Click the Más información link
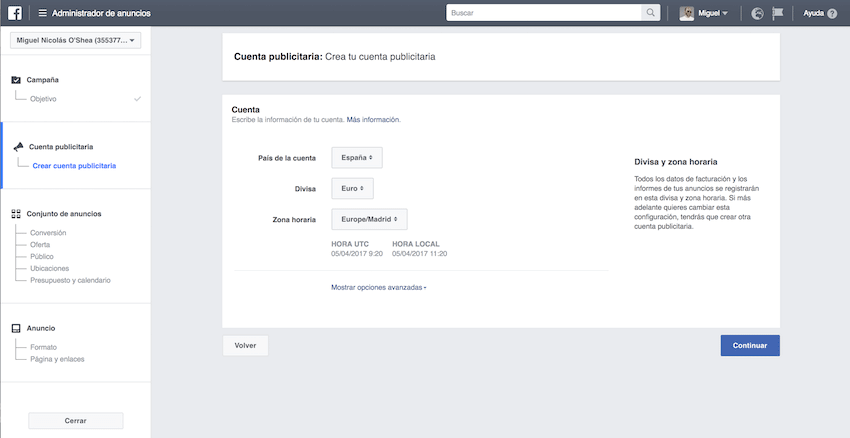The height and width of the screenshot is (438, 850). click(x=373, y=120)
